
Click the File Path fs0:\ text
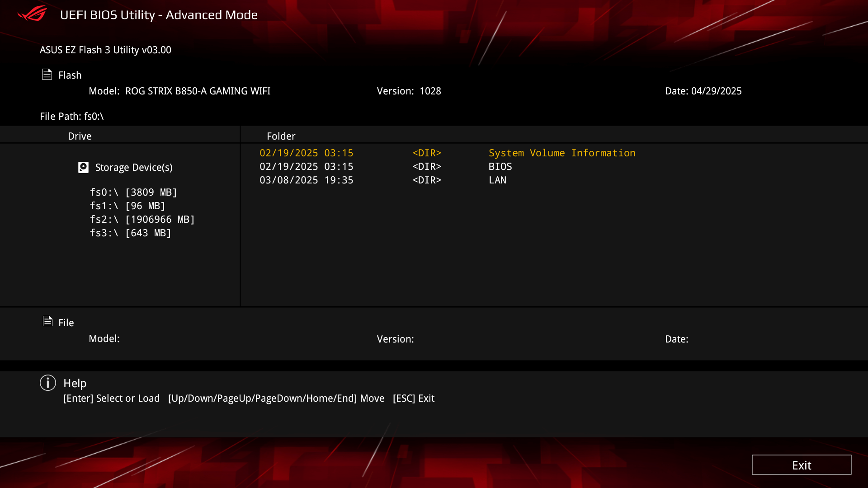72,116
